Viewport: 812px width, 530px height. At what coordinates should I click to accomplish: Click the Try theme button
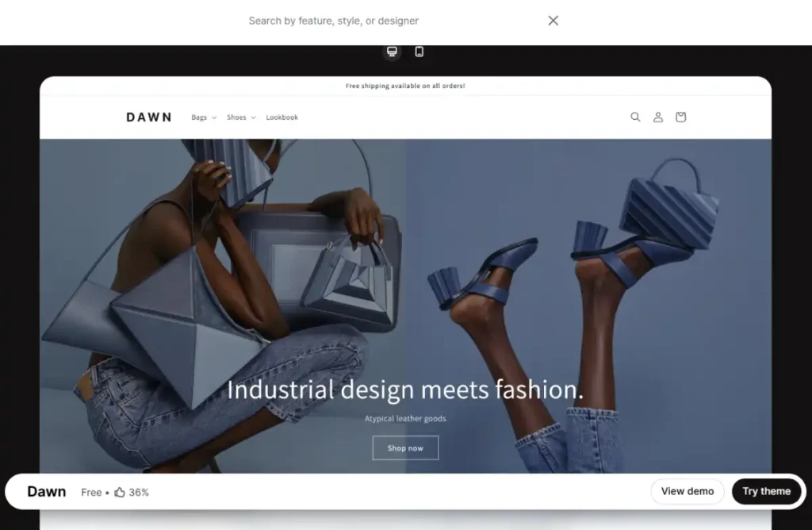point(767,492)
